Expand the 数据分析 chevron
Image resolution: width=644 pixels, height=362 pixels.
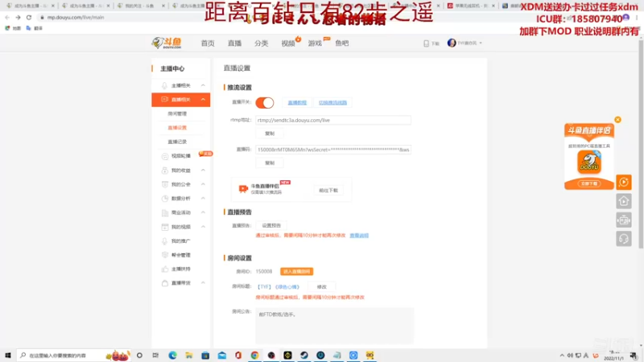pyautogui.click(x=203, y=198)
